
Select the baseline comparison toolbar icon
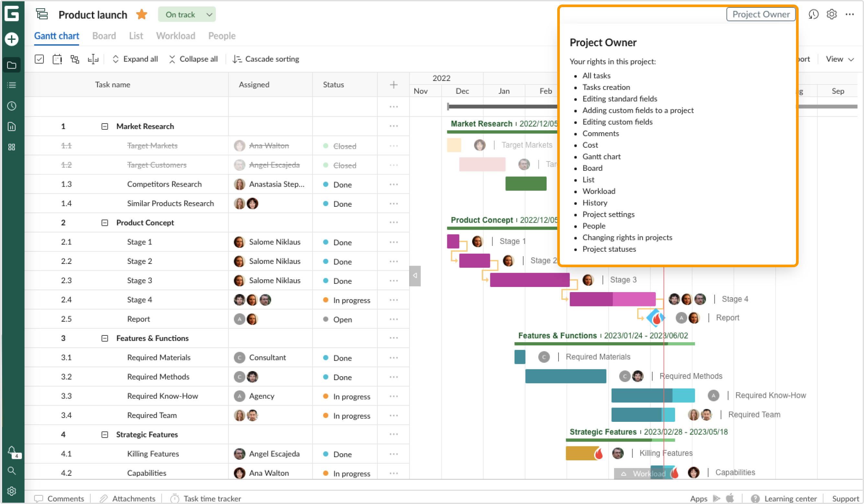[x=93, y=59]
